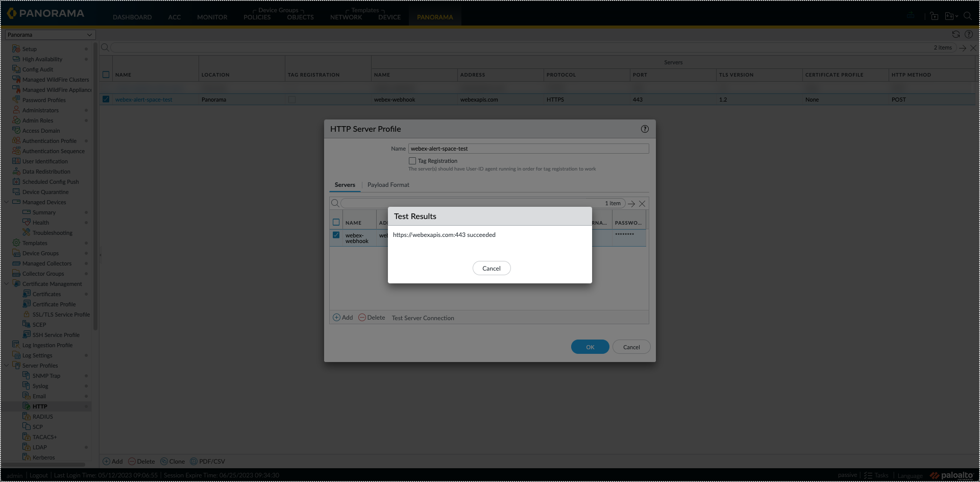980x482 pixels.
Task: Open global search magnifier in header
Action: (x=967, y=16)
